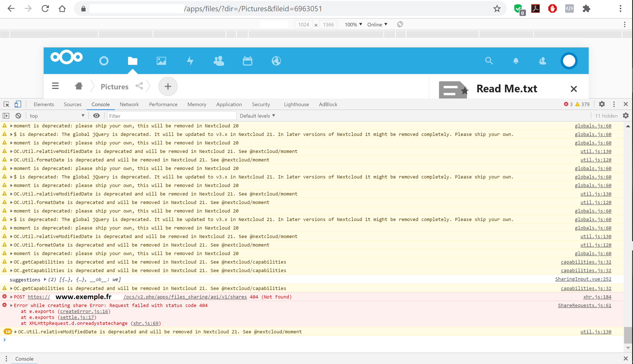Open the notifications bell
This screenshot has width=633, height=364.
coord(516,61)
